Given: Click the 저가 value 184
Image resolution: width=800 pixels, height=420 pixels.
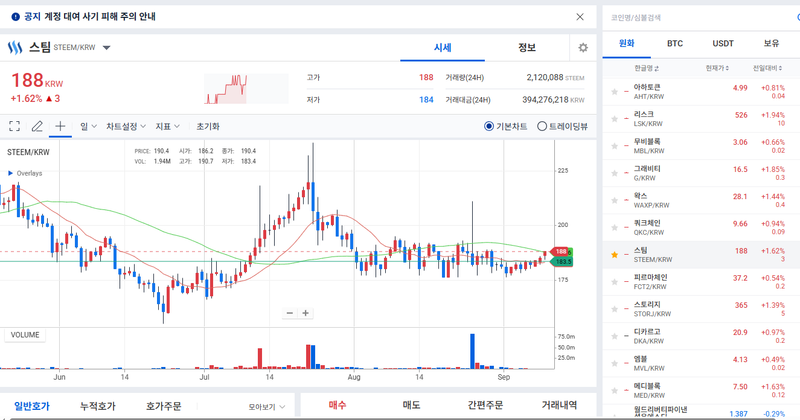Looking at the screenshot, I should tap(426, 100).
